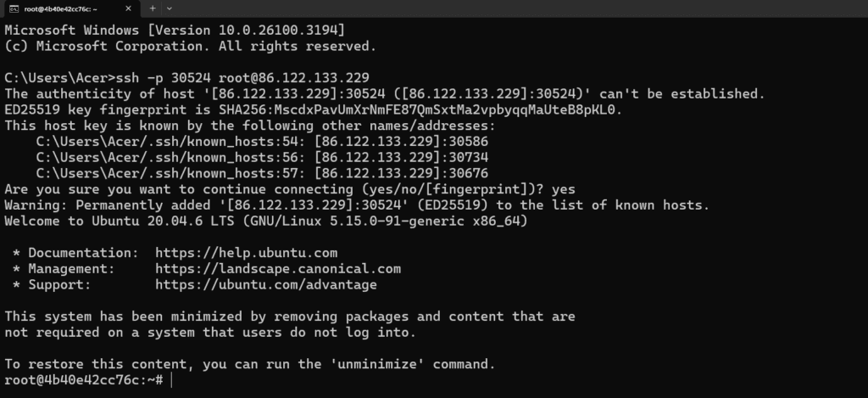Screen dimensions: 868x398
Task: Open the https://ubuntu.com/advantage link
Action: [x=265, y=285]
